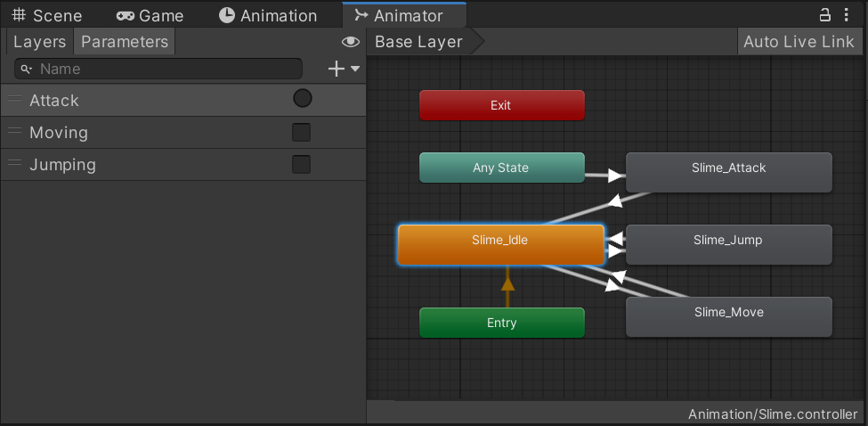
Task: Select the Base Layer breadcrumb
Action: click(419, 42)
